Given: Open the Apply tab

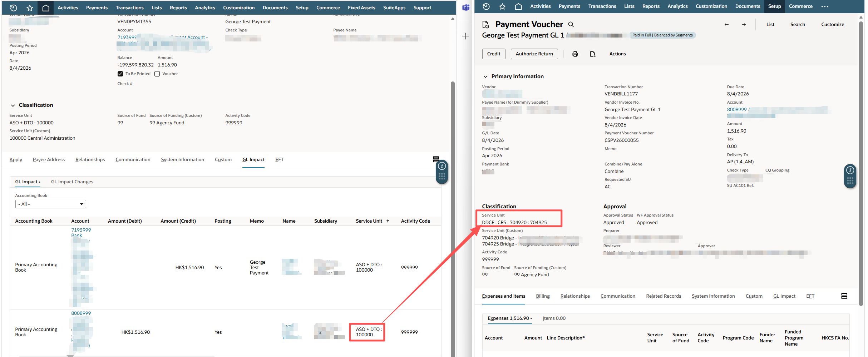Looking at the screenshot, I should (x=16, y=160).
